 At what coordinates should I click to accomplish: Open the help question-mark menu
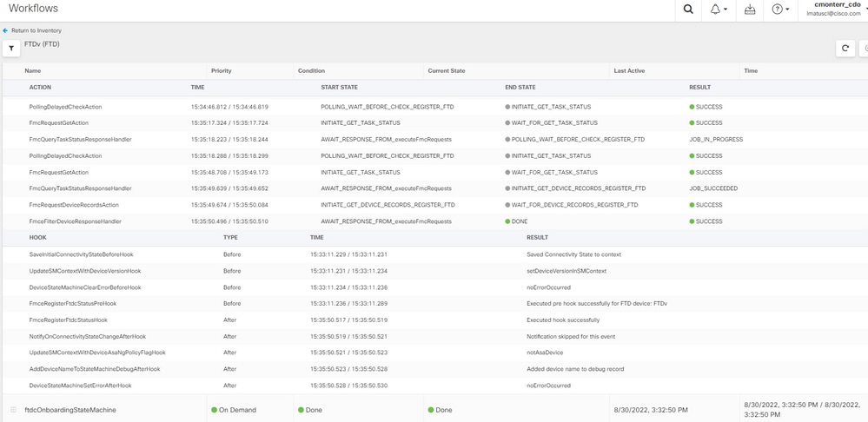[780, 10]
